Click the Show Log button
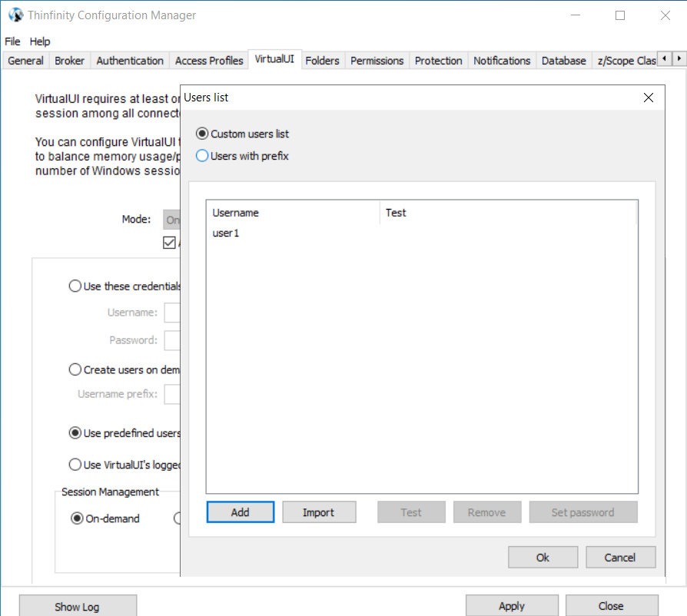 pyautogui.click(x=78, y=606)
